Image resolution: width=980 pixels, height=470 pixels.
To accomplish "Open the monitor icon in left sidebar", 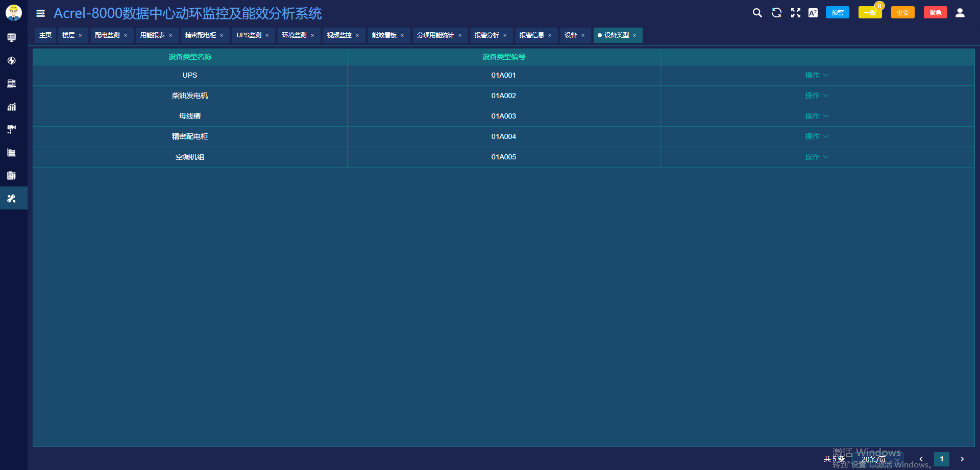I will click(12, 37).
